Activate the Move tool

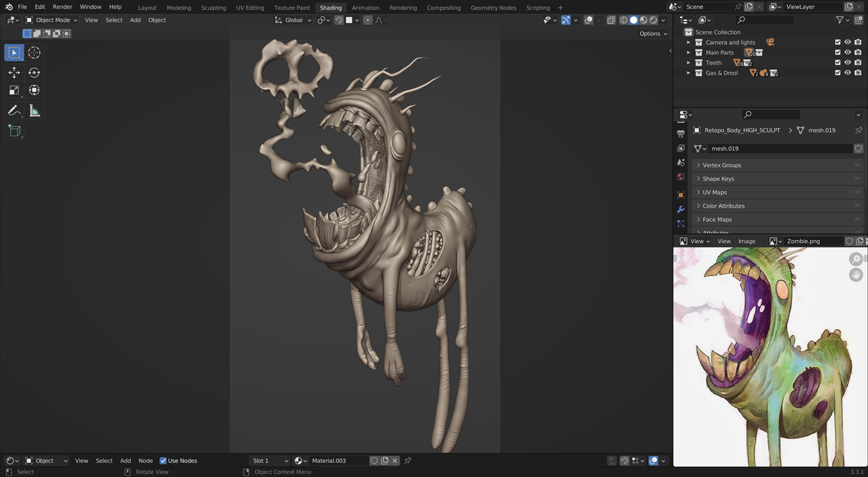click(14, 73)
